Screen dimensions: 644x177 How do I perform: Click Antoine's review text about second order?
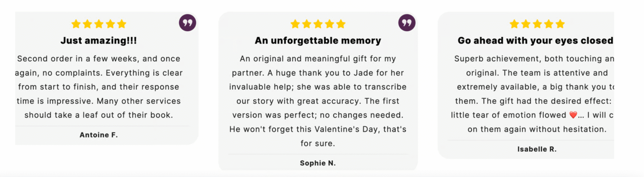99,87
